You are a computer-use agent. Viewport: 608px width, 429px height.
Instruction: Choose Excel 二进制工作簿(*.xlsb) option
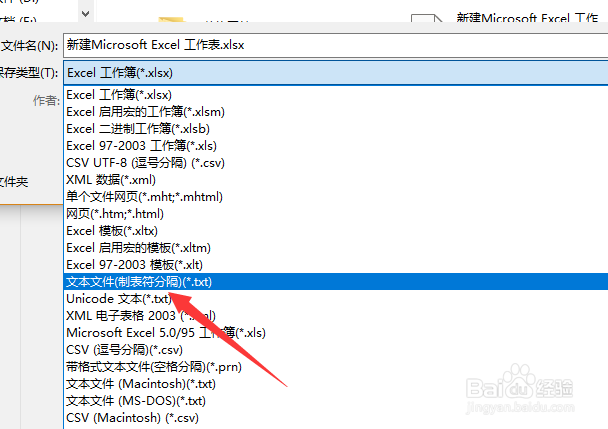click(336, 129)
